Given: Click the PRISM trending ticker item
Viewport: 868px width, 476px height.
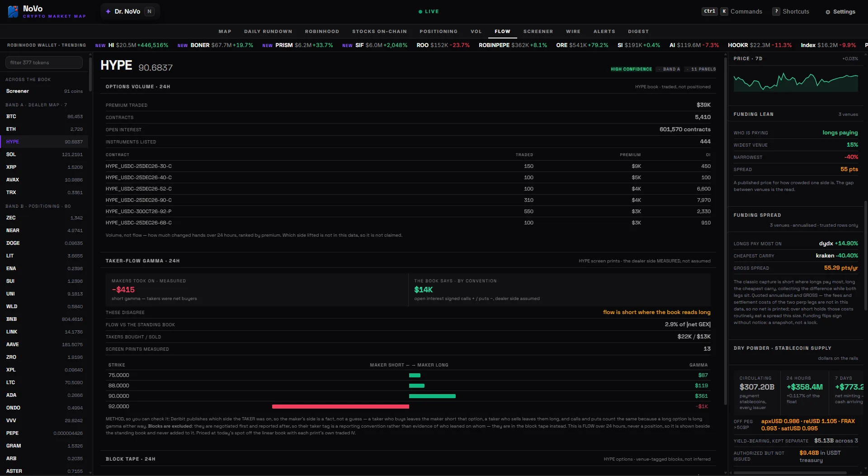Looking at the screenshot, I should (x=297, y=45).
